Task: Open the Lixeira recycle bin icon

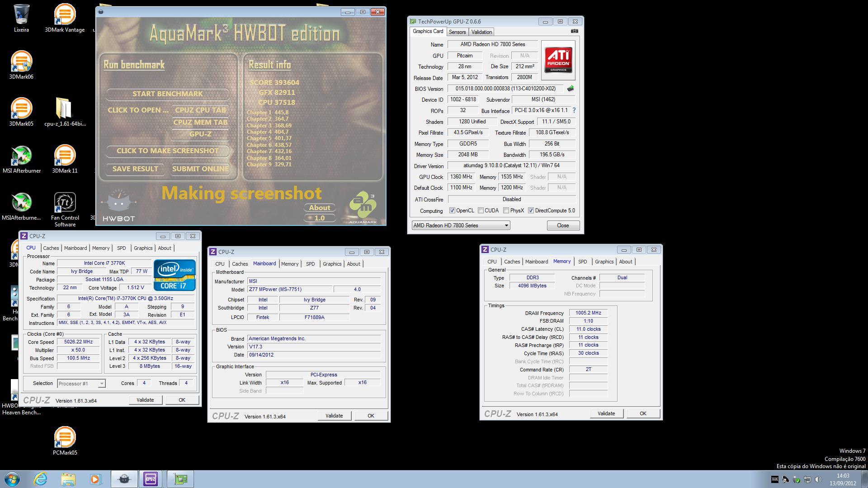Action: (21, 18)
